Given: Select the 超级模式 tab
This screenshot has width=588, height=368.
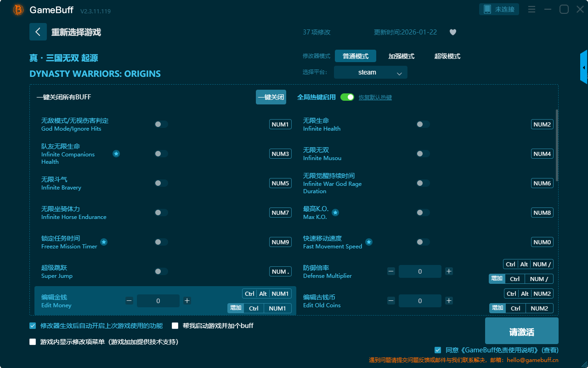Looking at the screenshot, I should 447,56.
